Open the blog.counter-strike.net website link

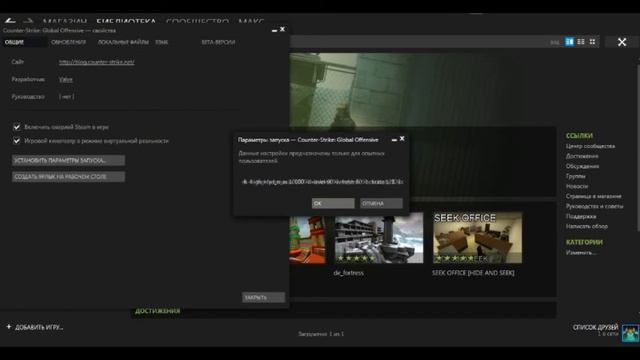pyautogui.click(x=96, y=62)
